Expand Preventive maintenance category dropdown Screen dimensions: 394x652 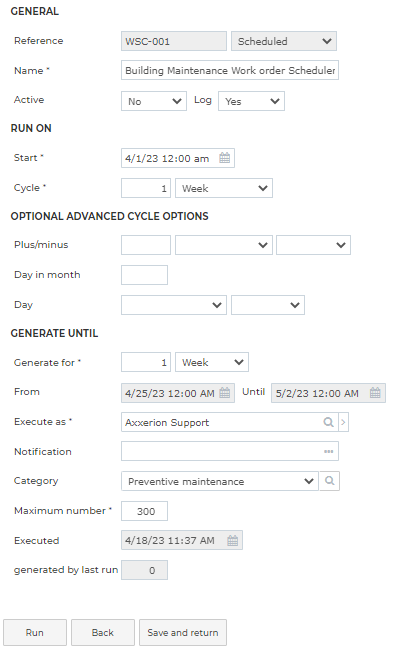click(220, 481)
